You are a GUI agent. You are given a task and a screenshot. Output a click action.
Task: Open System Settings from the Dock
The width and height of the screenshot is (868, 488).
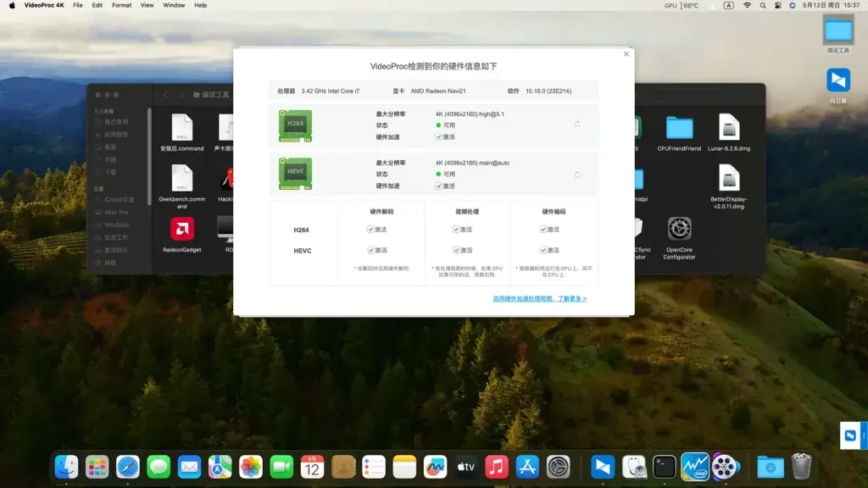tap(558, 467)
